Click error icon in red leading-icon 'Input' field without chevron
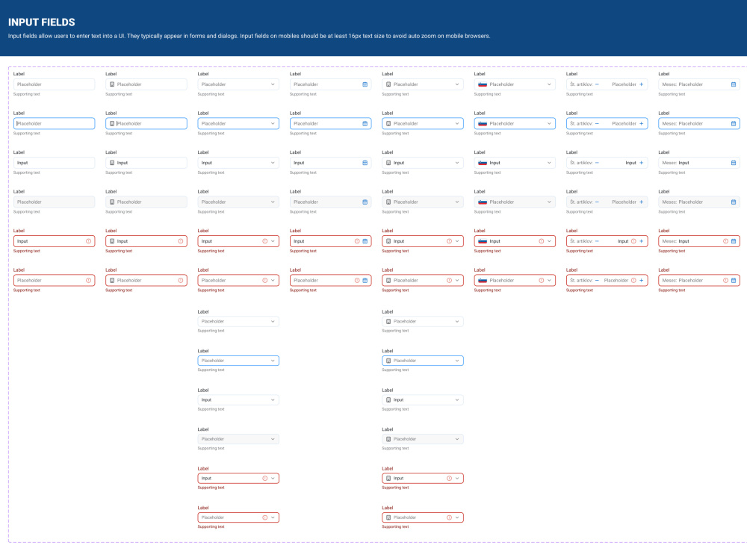This screenshot has height=560, width=747. (x=181, y=241)
